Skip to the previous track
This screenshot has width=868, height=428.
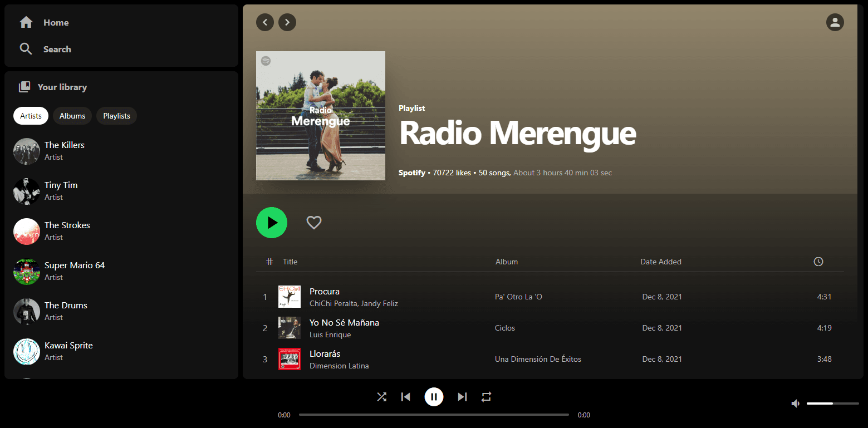pyautogui.click(x=406, y=397)
